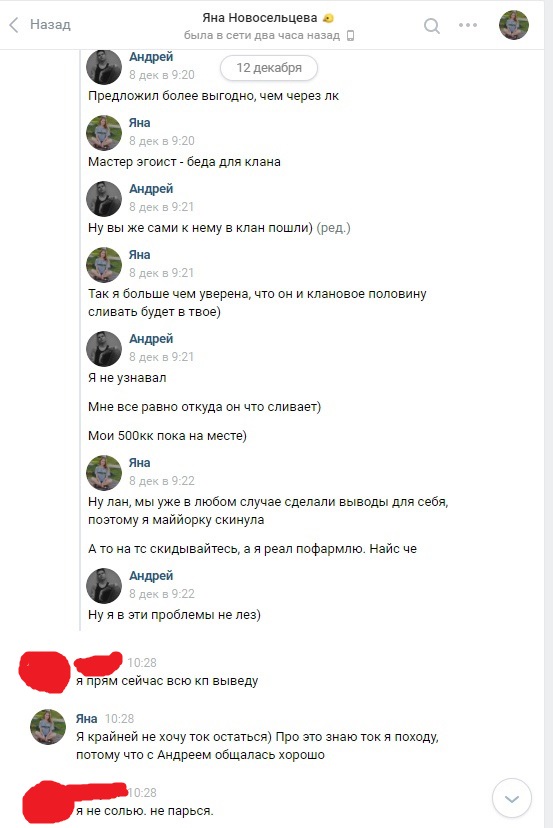Open Андрей's avatar at 9:20 message
This screenshot has height=828, width=553.
point(104,67)
